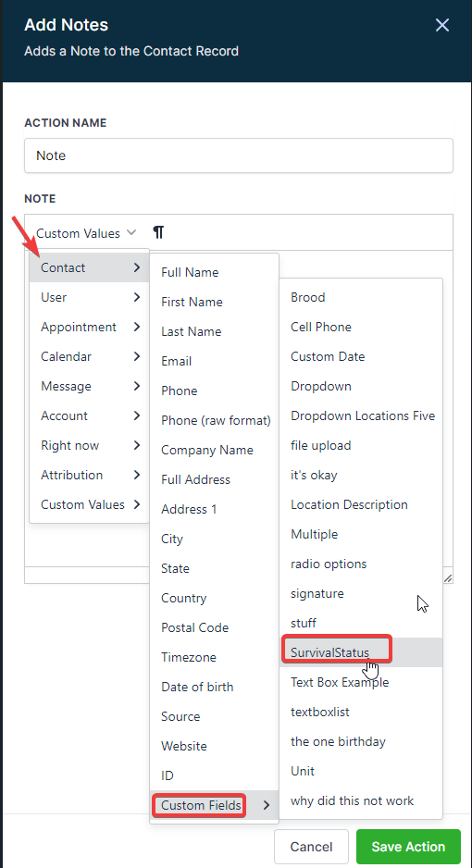The height and width of the screenshot is (868, 472).
Task: Click the paragraph formatting pilcrow icon
Action: click(158, 232)
